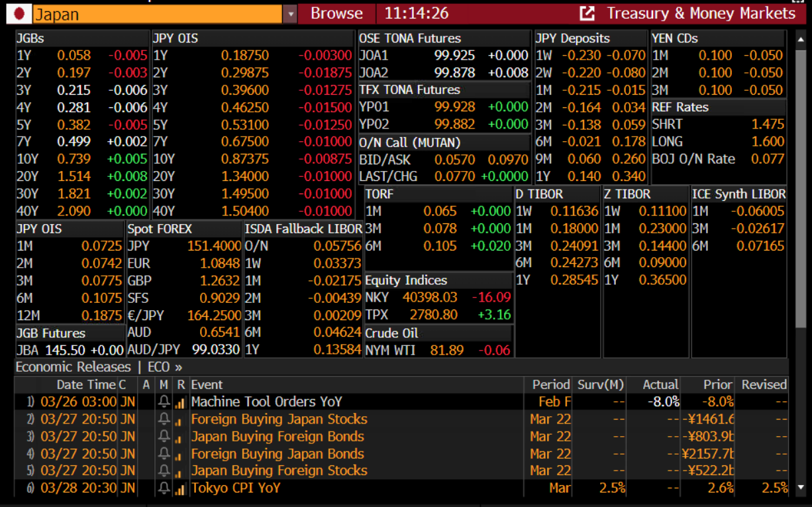Toggle alert bell for Foreign Buying Japan Bonds
The width and height of the screenshot is (812, 507).
click(x=164, y=454)
